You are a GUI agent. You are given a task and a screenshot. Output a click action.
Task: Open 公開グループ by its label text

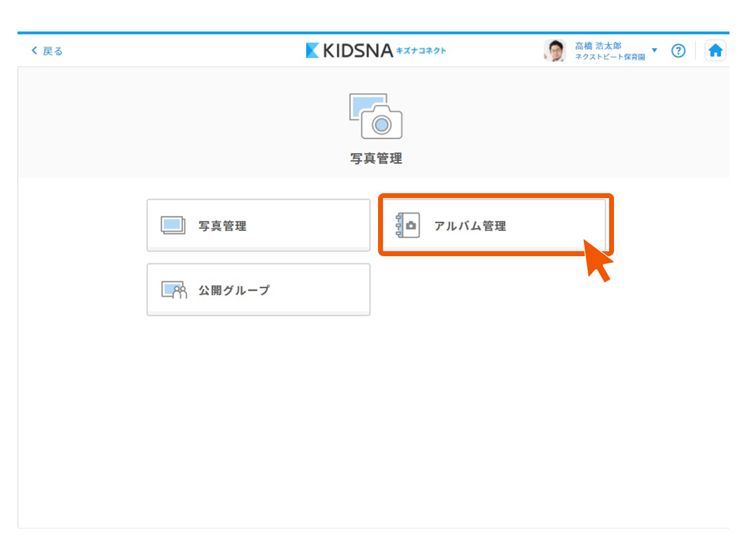234,290
